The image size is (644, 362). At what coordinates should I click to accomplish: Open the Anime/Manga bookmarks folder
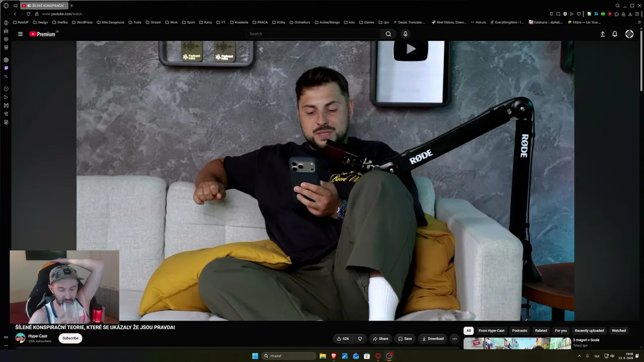tap(327, 22)
